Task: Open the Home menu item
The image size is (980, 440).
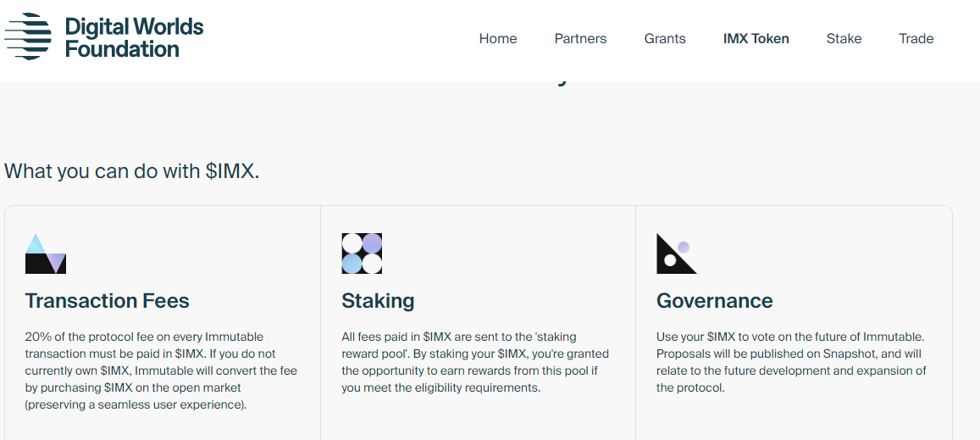Action: [498, 39]
